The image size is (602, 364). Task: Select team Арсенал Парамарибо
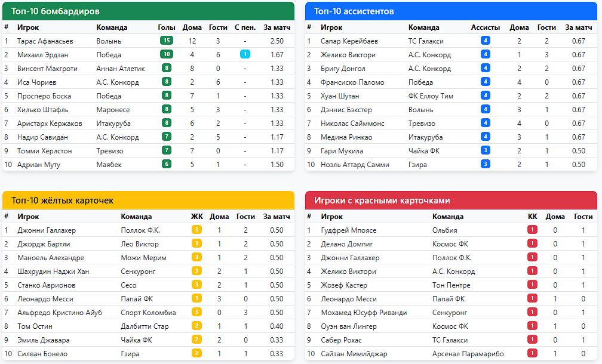coord(468,353)
